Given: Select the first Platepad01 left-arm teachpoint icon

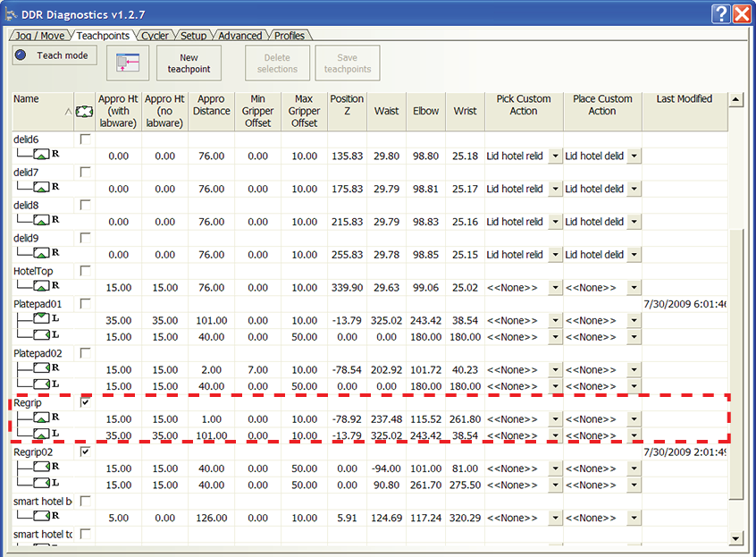Looking at the screenshot, I should [x=41, y=319].
